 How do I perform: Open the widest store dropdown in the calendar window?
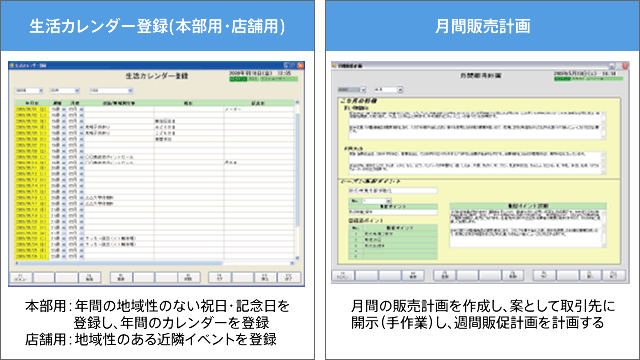111,91
